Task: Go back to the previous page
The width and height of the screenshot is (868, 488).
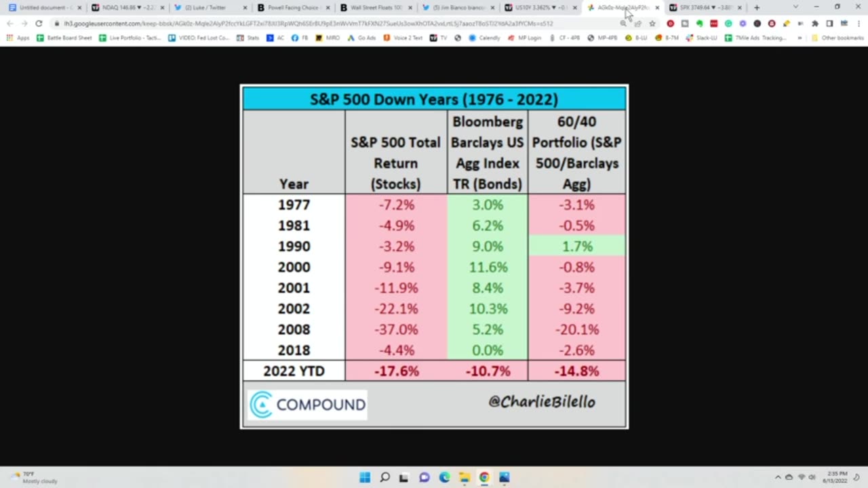Action: [x=9, y=23]
